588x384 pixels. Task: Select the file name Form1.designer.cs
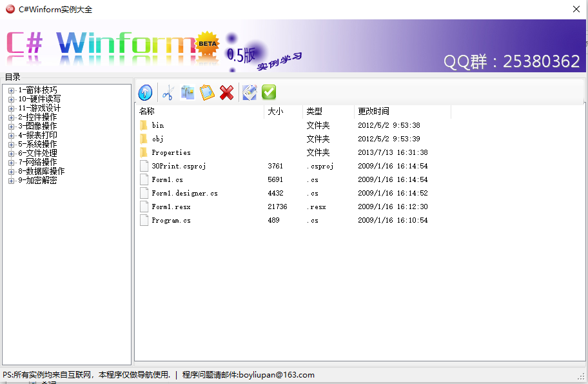(184, 193)
